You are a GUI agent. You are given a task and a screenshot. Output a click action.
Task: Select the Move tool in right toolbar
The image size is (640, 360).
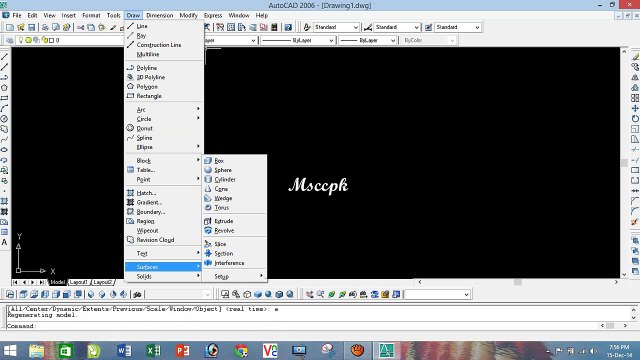click(x=635, y=108)
